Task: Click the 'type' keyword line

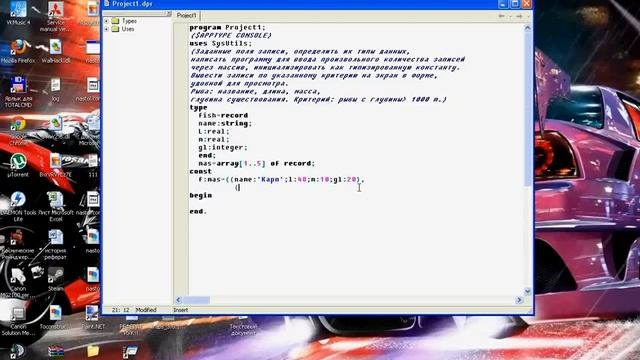Action: tap(198, 107)
